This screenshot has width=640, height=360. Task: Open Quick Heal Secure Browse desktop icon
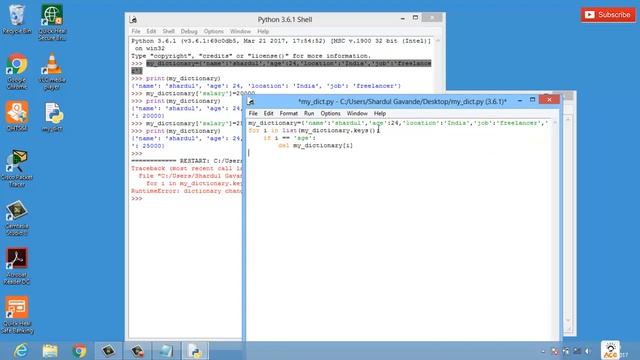point(52,22)
